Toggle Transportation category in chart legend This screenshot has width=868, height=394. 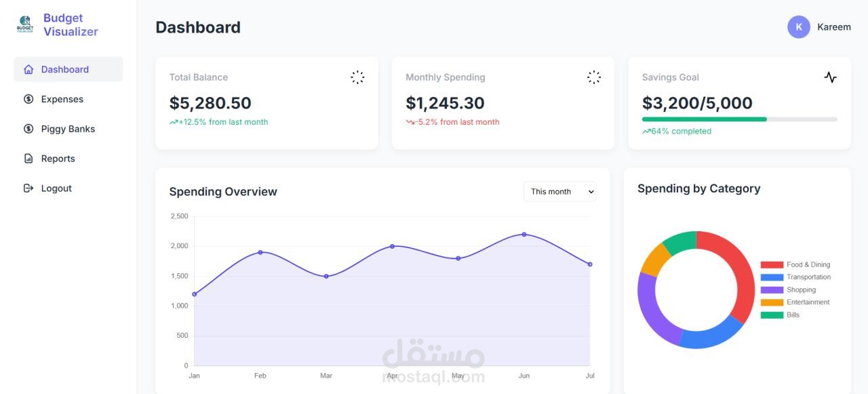pos(795,277)
